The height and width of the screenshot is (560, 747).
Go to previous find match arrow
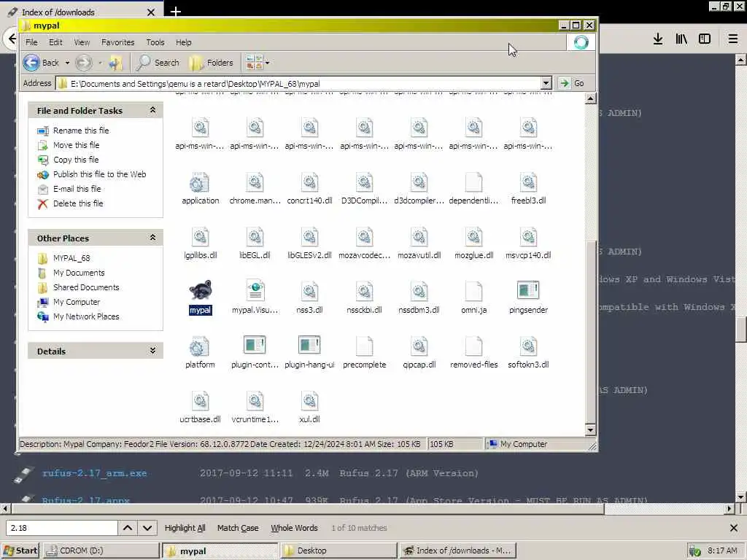pyautogui.click(x=128, y=528)
